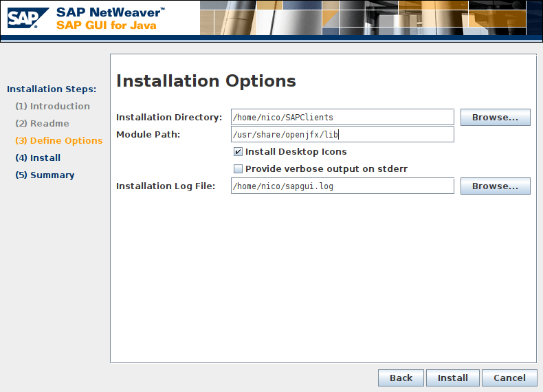543x392 pixels.
Task: Cancel the installer
Action: (509, 378)
